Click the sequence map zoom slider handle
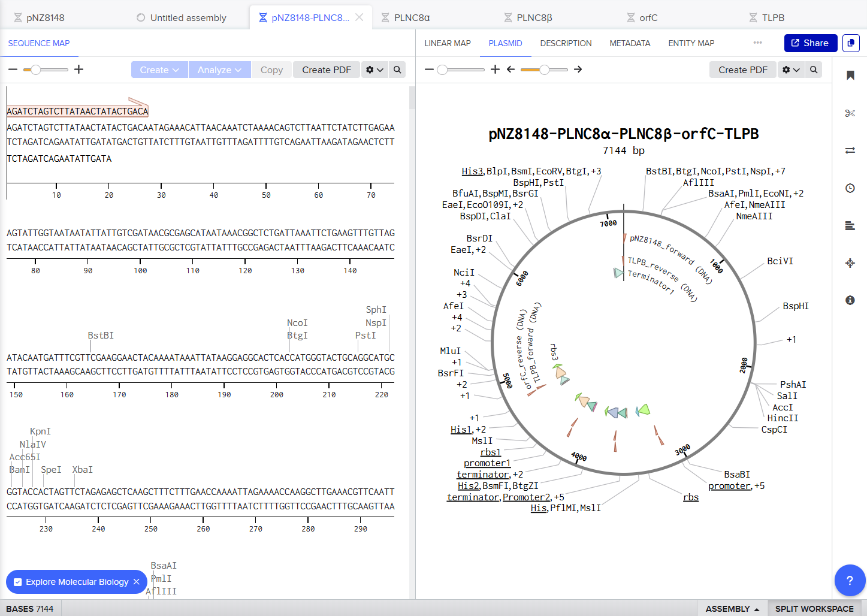Viewport: 867px width, 616px height. coord(35,70)
